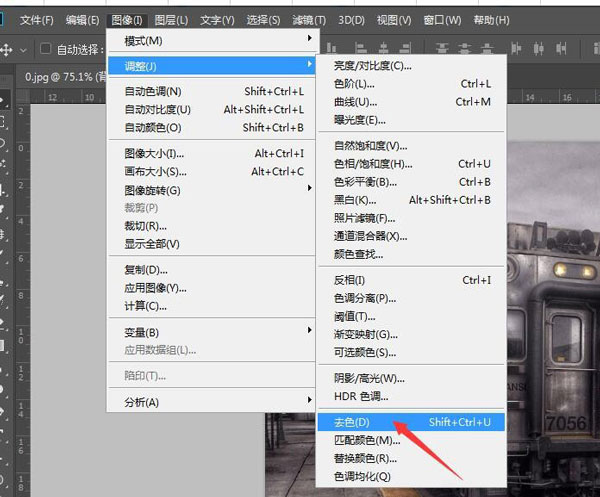This screenshot has height=497, width=600.
Task: Choose 照片滤镜(F)... adjustment
Action: [x=411, y=218]
